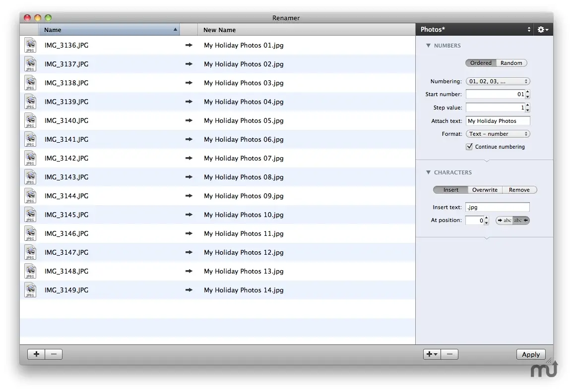
Task: Remove selected file with the minus button
Action: 54,354
